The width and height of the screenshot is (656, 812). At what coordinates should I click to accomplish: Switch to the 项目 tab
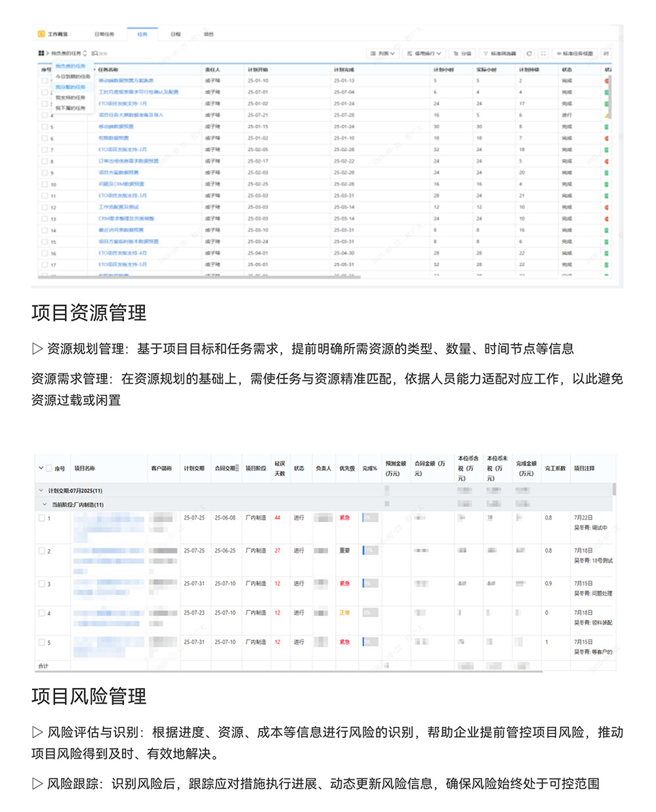209,34
